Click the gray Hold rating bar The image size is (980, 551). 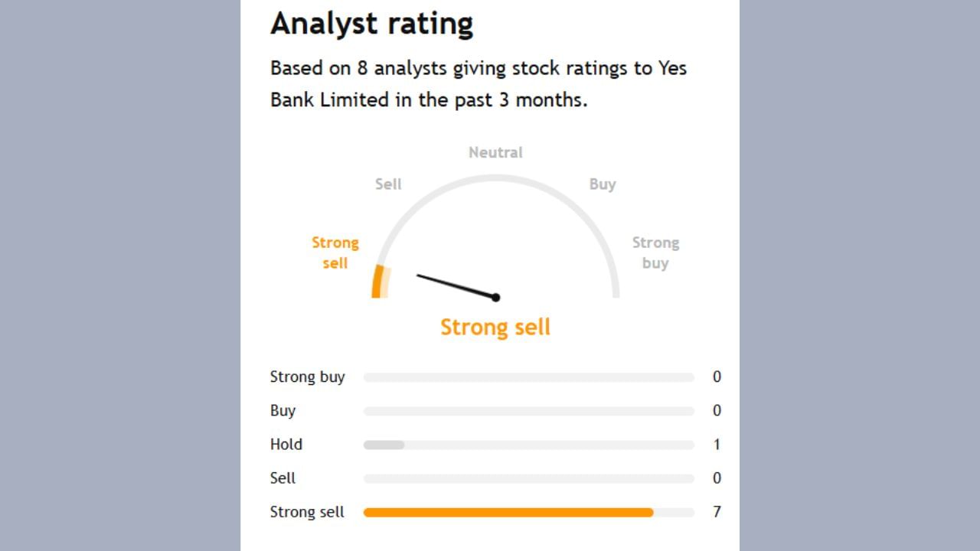tap(384, 445)
